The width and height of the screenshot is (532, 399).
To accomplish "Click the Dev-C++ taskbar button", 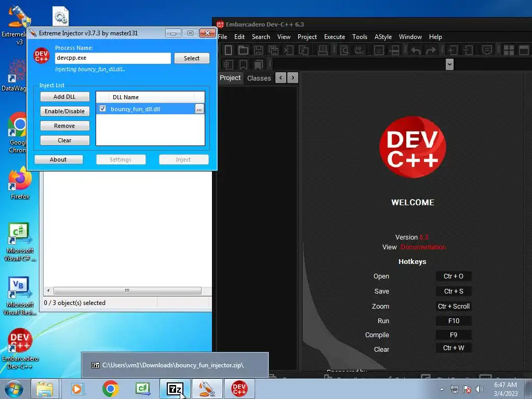I will coord(239,389).
